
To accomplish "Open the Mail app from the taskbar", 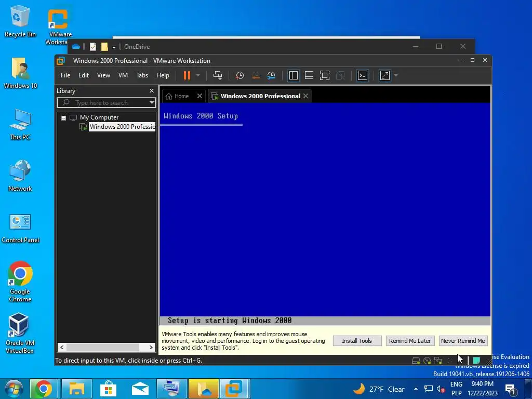I will [140, 389].
